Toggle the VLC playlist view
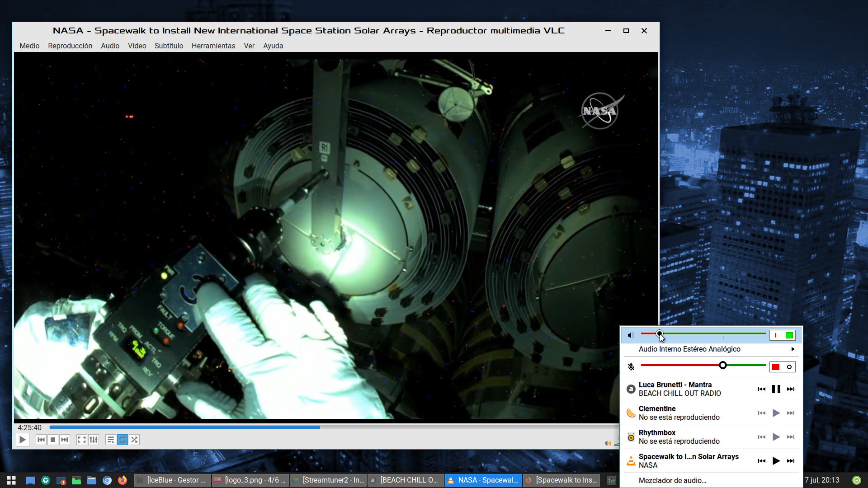 tap(111, 440)
